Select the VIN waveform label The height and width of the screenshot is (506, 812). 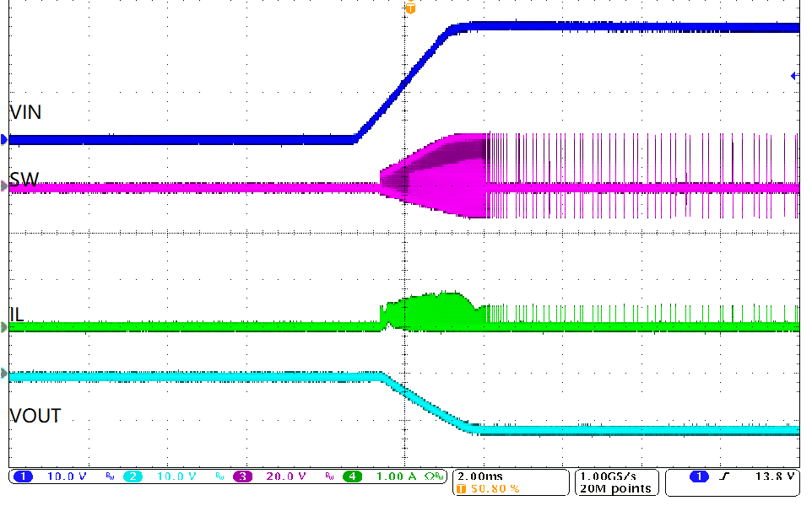click(24, 112)
